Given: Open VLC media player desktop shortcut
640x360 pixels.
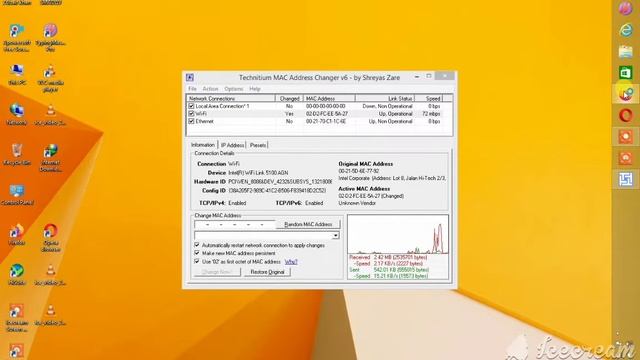Looking at the screenshot, I should tap(50, 78).
